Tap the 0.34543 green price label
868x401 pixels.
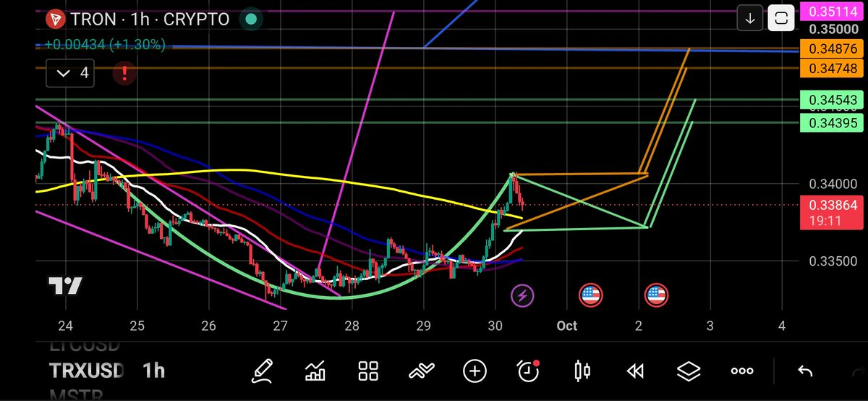[833, 100]
